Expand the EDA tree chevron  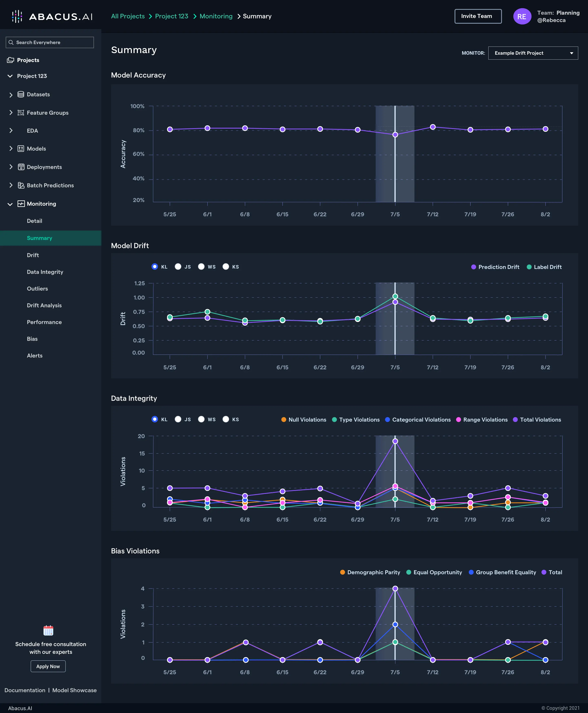(11, 131)
